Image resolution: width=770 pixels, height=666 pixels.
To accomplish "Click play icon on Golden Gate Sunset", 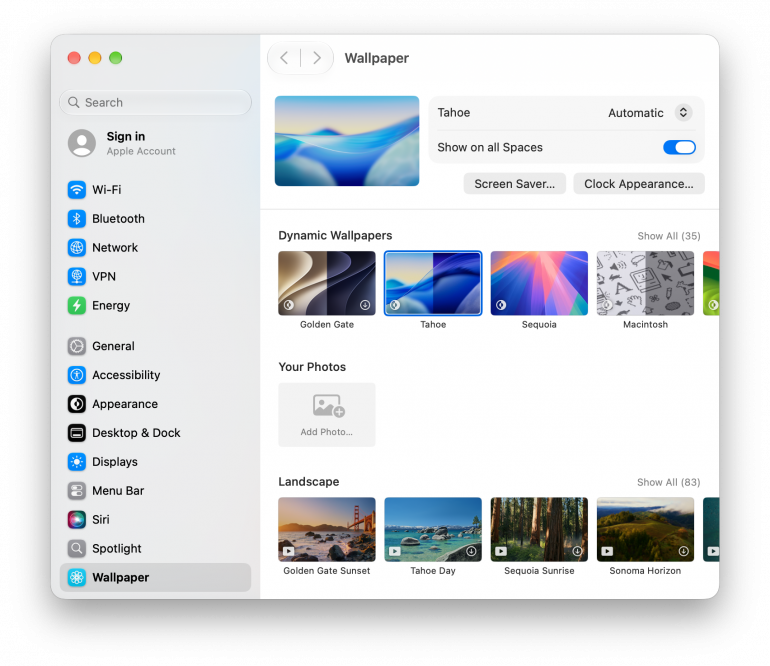I will [x=289, y=551].
